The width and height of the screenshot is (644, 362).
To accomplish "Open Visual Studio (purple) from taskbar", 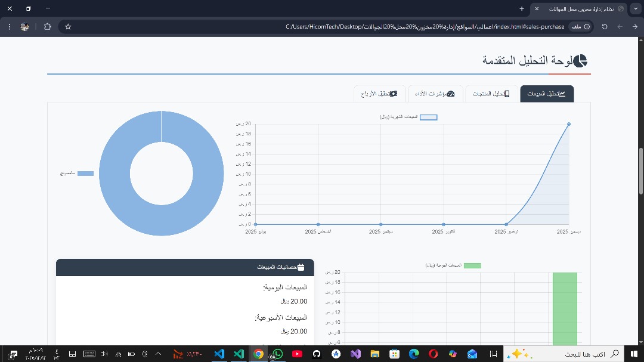I will (x=355, y=354).
